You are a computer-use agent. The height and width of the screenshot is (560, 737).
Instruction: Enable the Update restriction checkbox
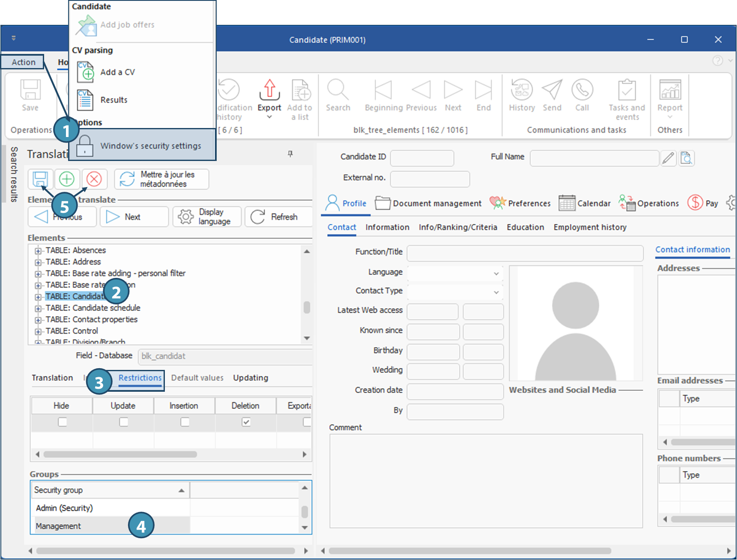point(124,422)
